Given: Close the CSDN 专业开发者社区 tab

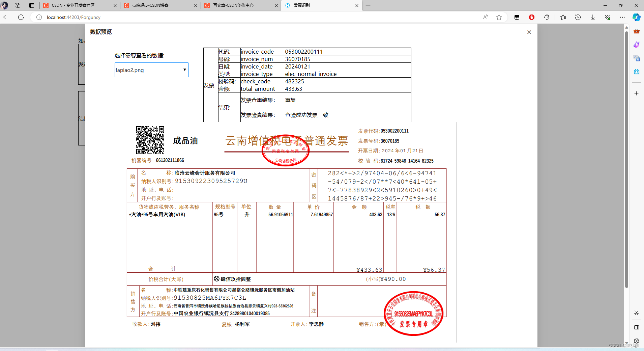Looking at the screenshot, I should (x=115, y=5).
